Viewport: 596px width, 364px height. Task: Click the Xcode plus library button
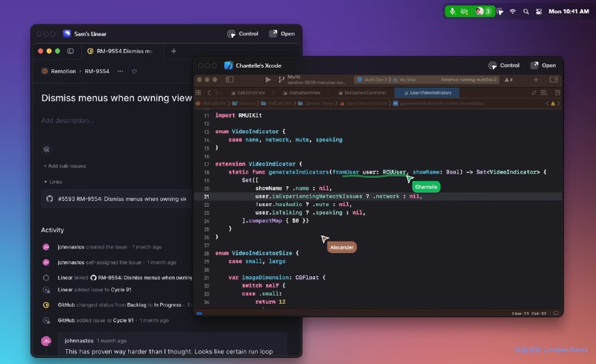(x=536, y=80)
